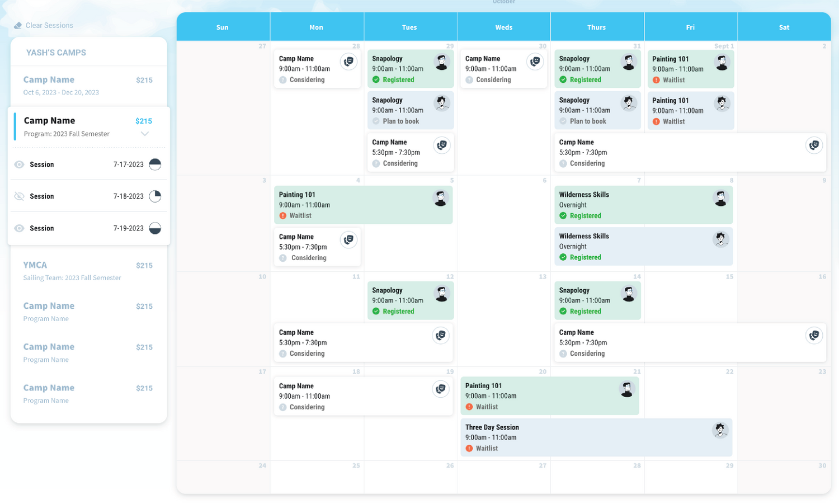The width and height of the screenshot is (839, 504).
Task: Click the theater mask icon on Wednesday 30 event
Action: [x=535, y=62]
